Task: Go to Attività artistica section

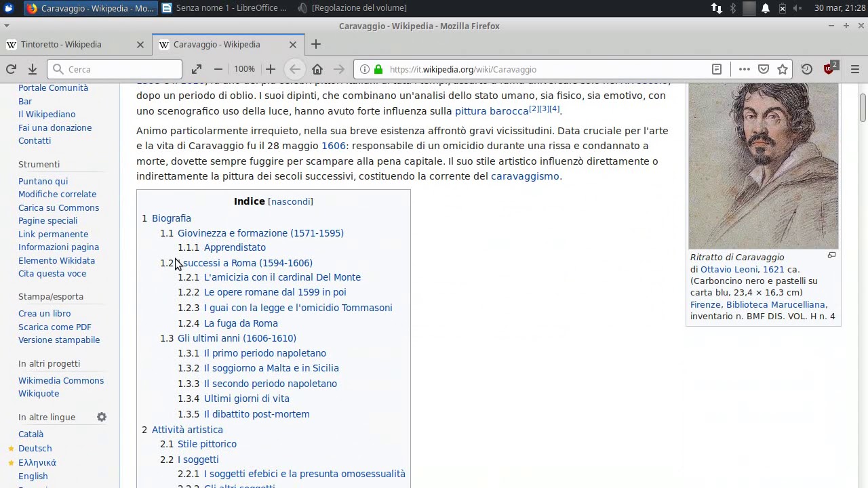Action: tap(187, 430)
